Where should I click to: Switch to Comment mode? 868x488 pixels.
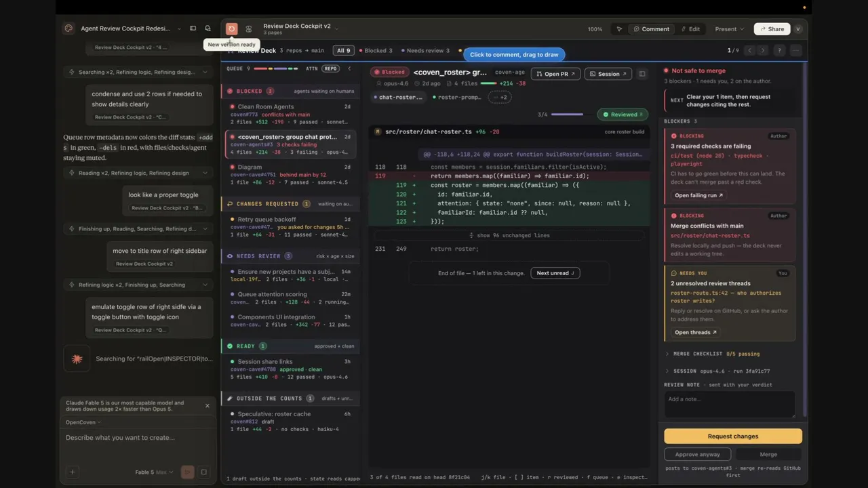tap(651, 29)
